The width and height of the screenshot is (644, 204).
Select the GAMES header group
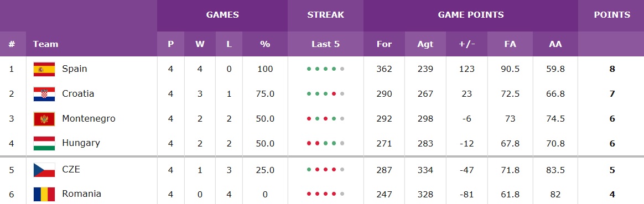click(x=222, y=15)
